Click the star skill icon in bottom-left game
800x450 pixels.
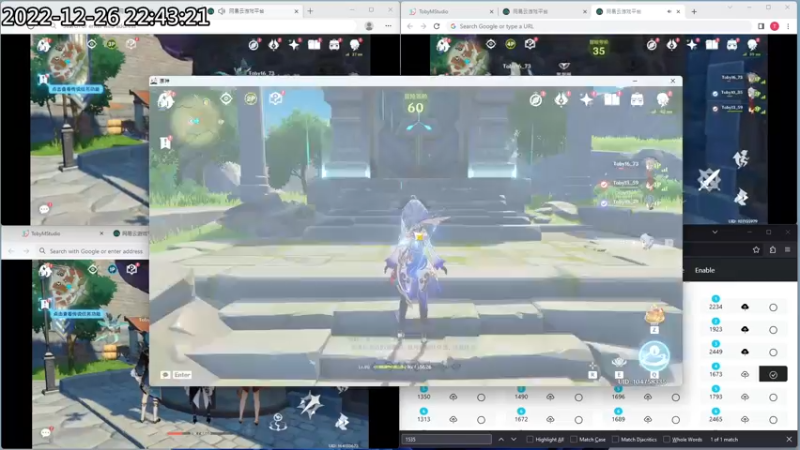click(309, 404)
